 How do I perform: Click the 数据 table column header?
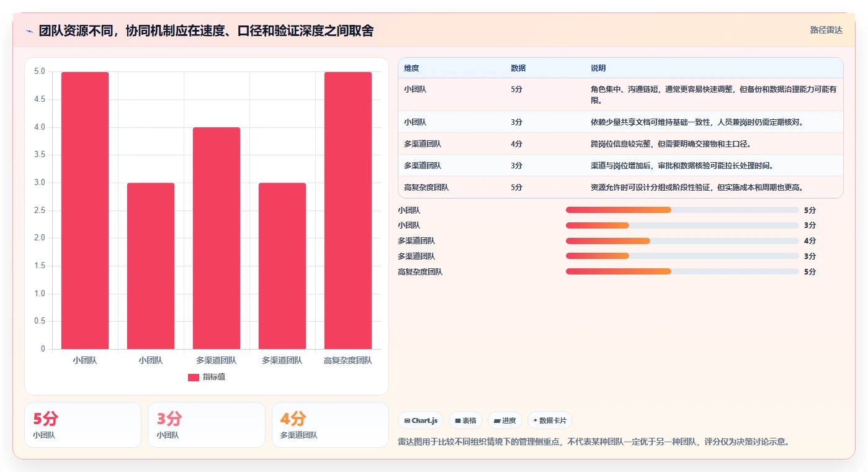coord(518,68)
